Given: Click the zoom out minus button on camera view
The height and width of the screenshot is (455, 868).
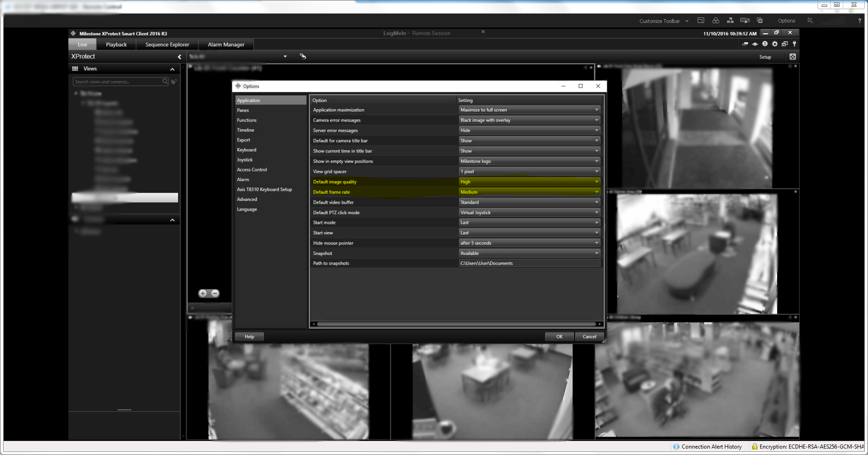Looking at the screenshot, I should point(215,294).
